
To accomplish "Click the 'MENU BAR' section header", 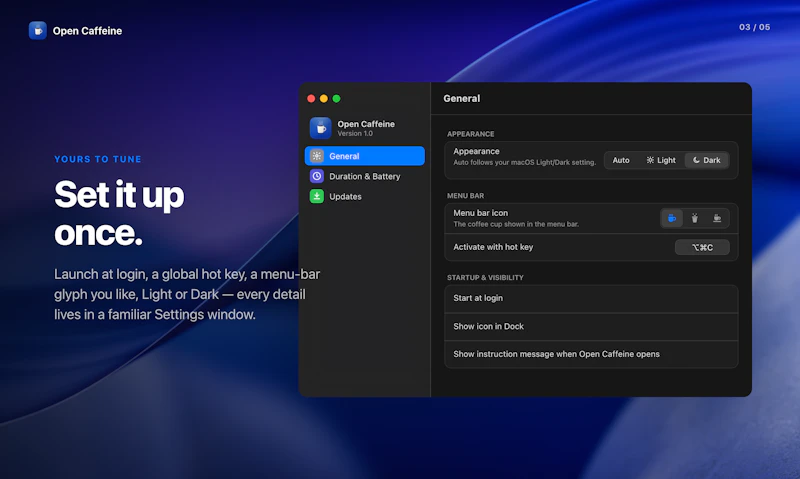I will click(x=465, y=195).
